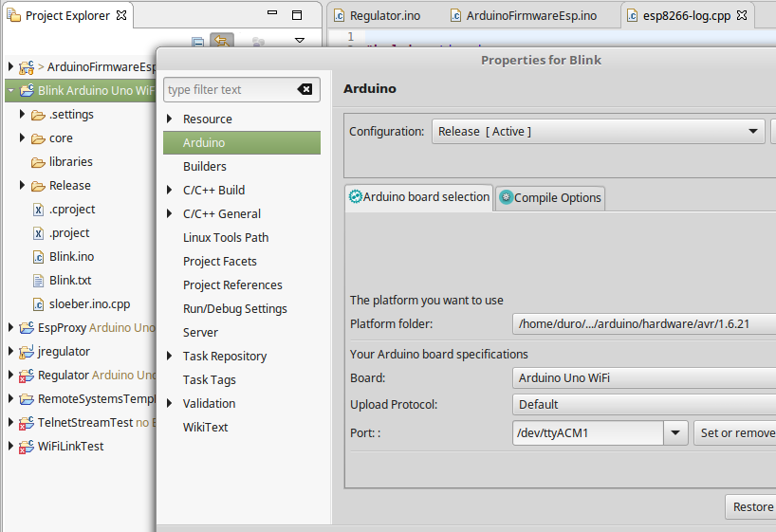The image size is (776, 532).
Task: Click the Restore Defaults button
Action: click(752, 506)
